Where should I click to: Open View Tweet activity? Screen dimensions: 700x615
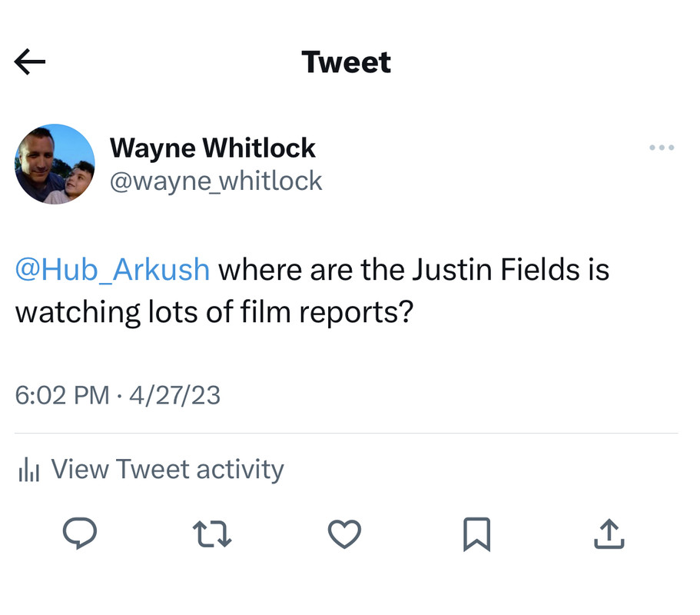(x=151, y=470)
